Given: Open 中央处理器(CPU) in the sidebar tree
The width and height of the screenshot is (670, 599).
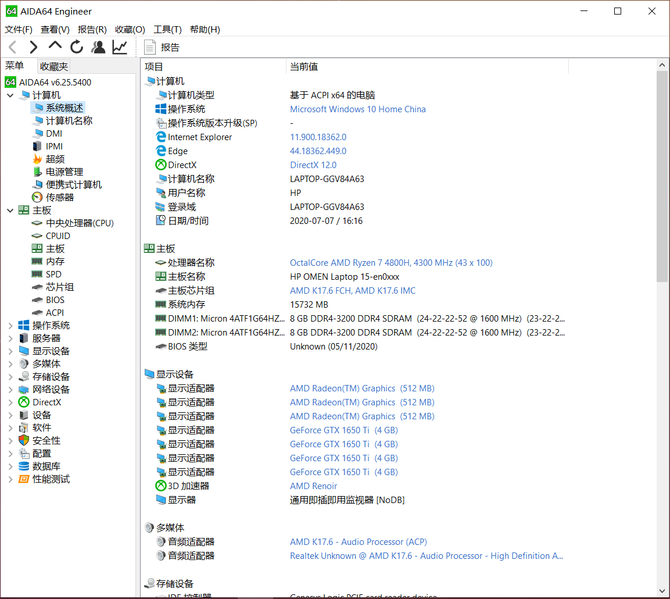Looking at the screenshot, I should click(x=79, y=223).
